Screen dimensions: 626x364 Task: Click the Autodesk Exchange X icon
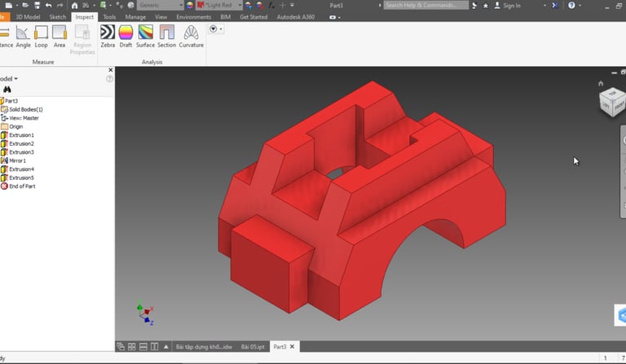coord(555,5)
